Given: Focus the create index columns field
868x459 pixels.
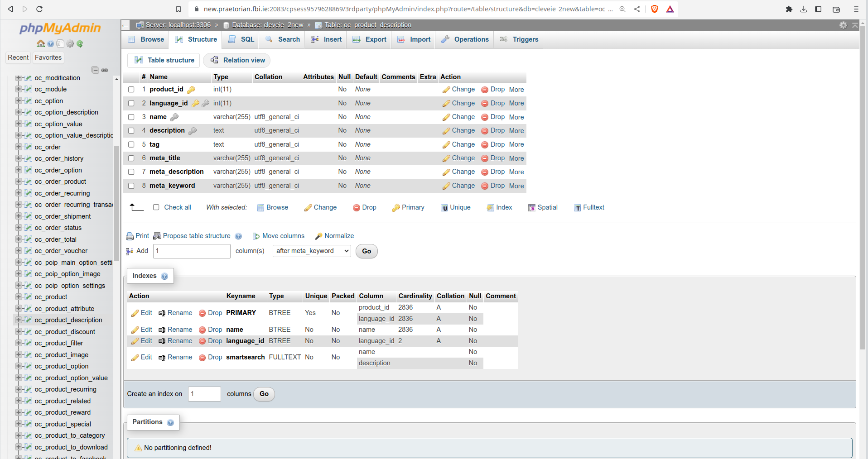Looking at the screenshot, I should click(204, 394).
